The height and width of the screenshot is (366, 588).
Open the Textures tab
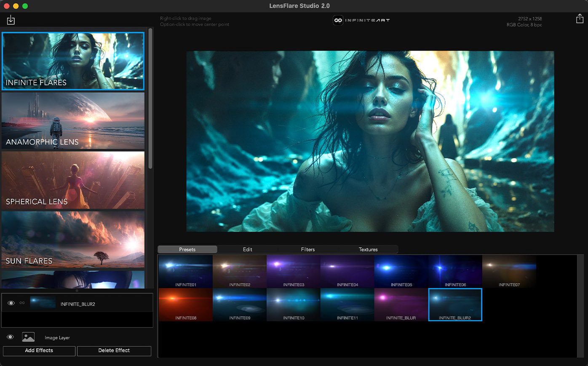coord(368,249)
